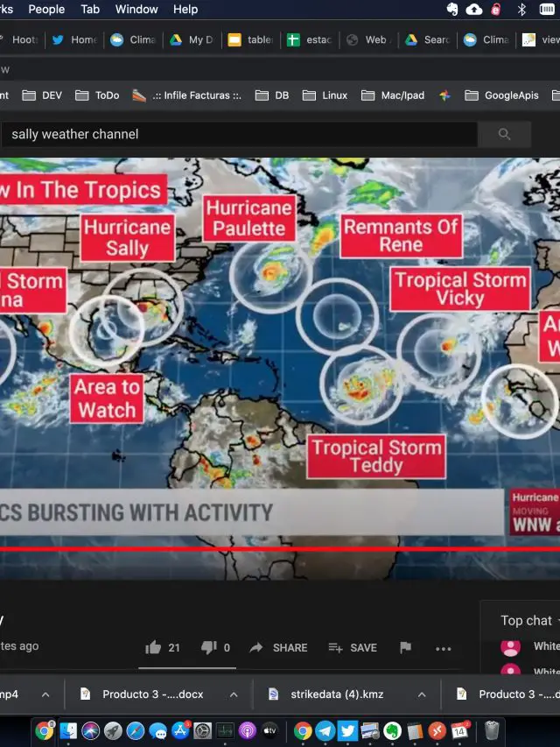
Task: Click the Evernote elephant menu bar icon
Action: pos(452,9)
